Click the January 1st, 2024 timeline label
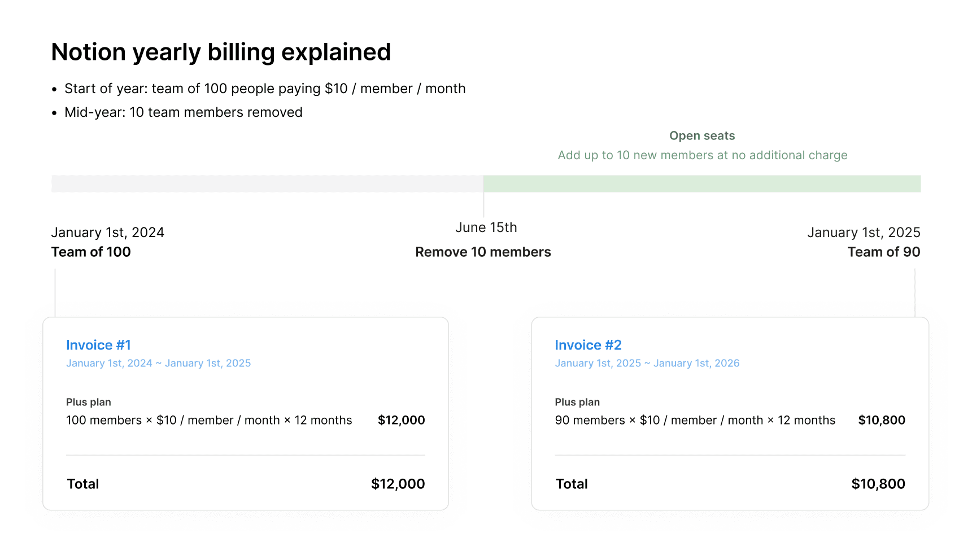The width and height of the screenshot is (972, 560). (107, 232)
